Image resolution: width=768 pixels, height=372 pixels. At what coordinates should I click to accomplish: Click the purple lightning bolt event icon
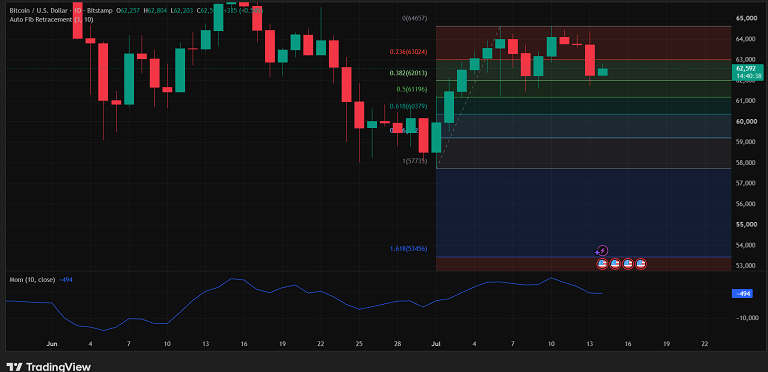[x=602, y=251]
